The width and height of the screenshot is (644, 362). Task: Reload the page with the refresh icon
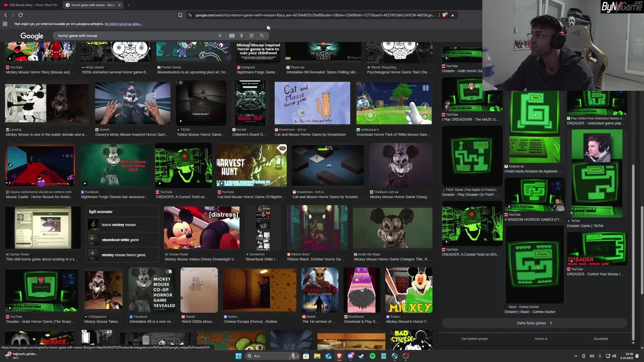click(x=21, y=15)
